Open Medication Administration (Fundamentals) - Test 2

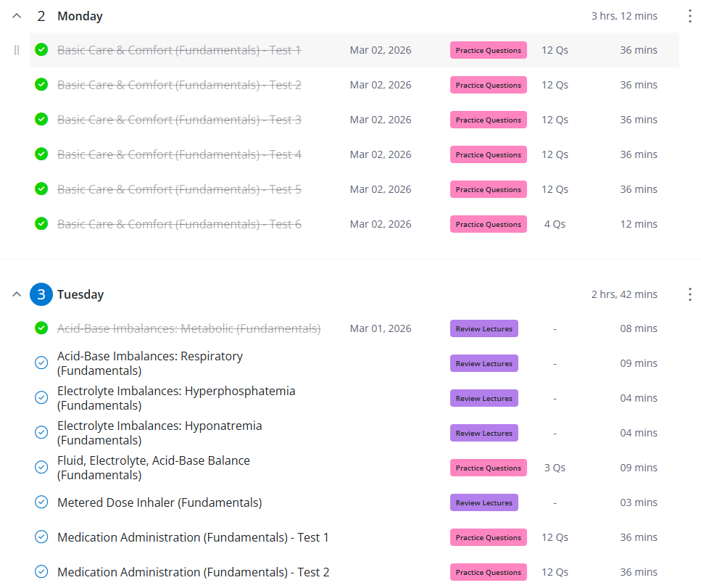pyautogui.click(x=193, y=572)
